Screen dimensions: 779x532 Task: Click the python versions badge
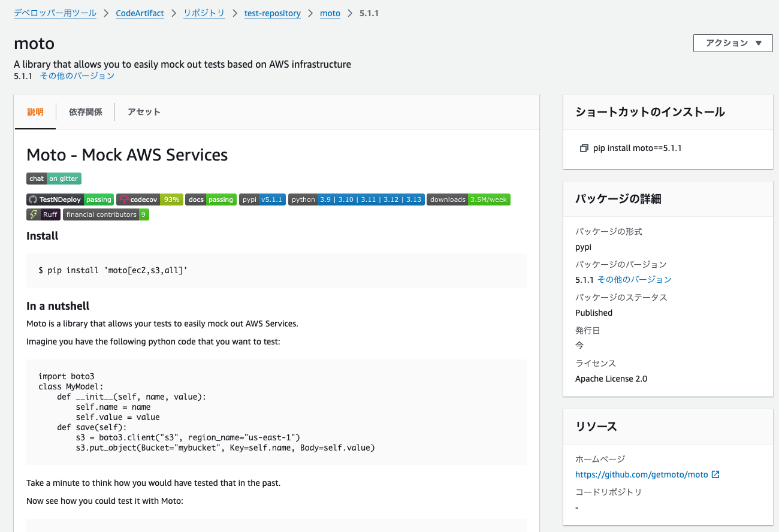coord(356,199)
